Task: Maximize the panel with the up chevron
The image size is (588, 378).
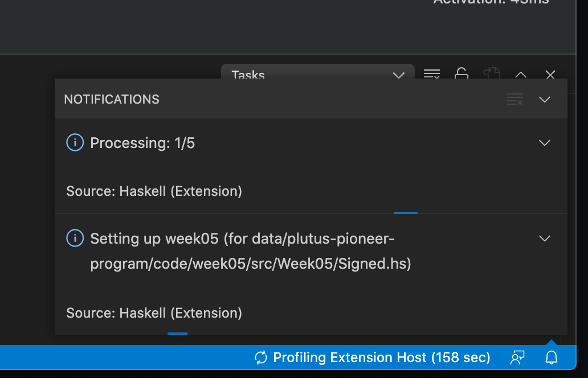Action: [521, 75]
